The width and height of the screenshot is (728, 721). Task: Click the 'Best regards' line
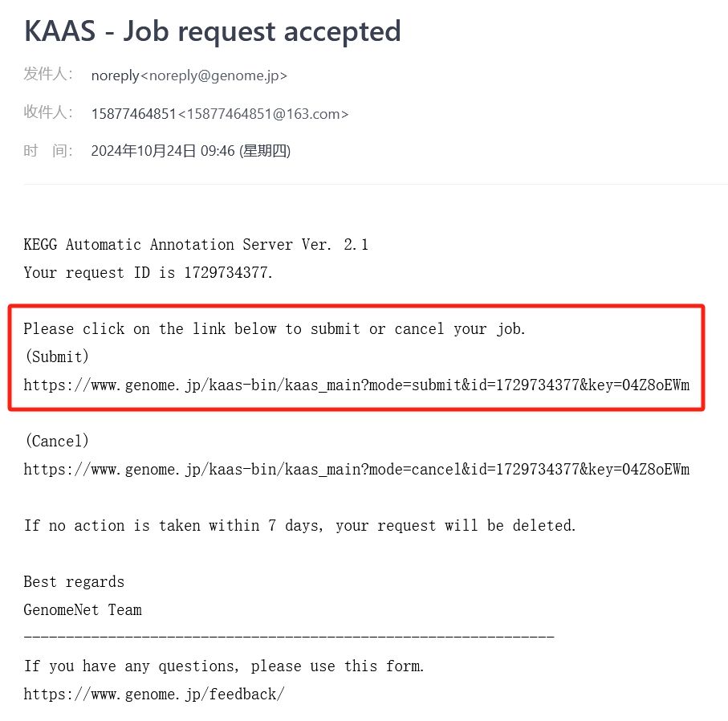(74, 581)
